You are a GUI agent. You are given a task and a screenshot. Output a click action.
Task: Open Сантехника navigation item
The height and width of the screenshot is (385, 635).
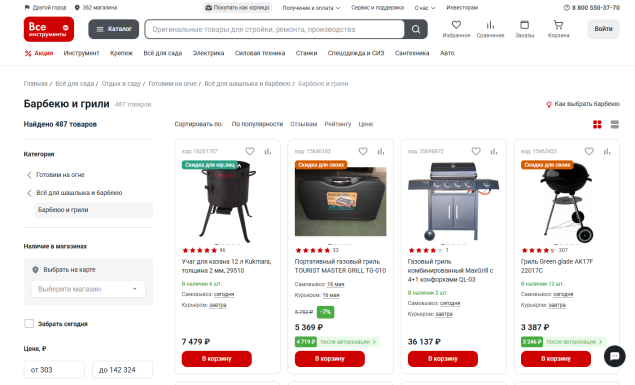click(412, 53)
